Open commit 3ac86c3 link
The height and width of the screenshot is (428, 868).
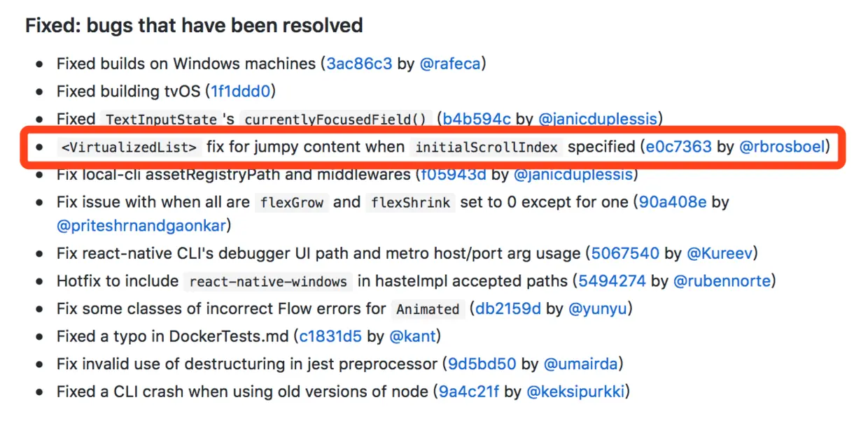(x=359, y=64)
